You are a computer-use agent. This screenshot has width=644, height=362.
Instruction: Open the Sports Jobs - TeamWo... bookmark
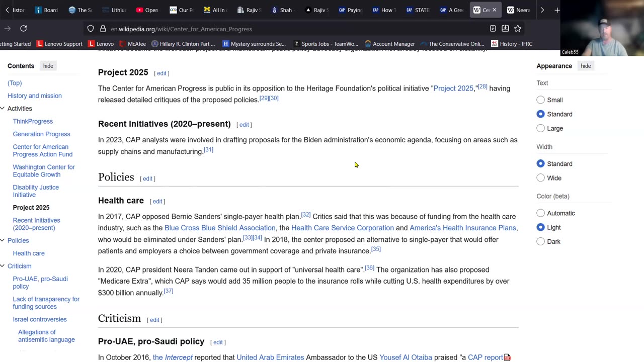(326, 44)
